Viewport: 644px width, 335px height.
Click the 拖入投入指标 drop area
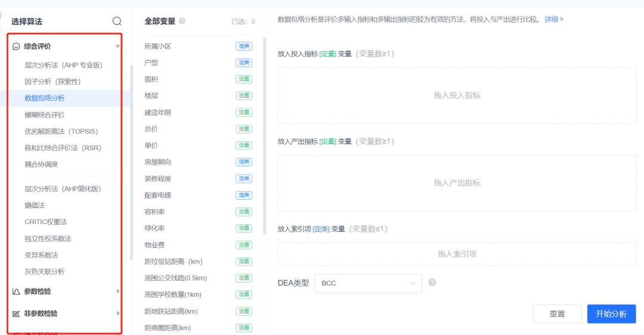pyautogui.click(x=457, y=95)
